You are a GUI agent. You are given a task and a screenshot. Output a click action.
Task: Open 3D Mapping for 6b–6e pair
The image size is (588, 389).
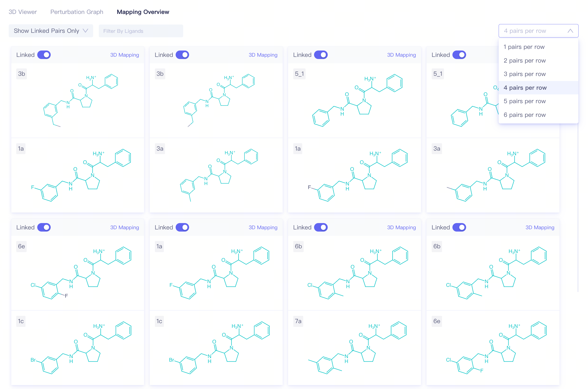pyautogui.click(x=540, y=227)
